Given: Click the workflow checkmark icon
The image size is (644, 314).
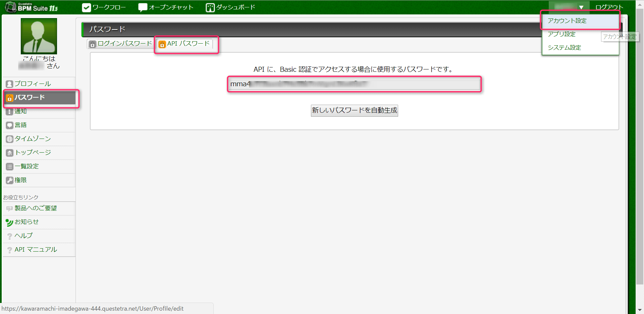Looking at the screenshot, I should click(87, 7).
